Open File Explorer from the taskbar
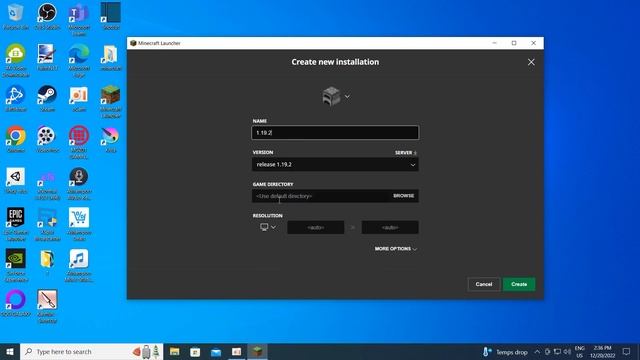The image size is (640, 360). pyautogui.click(x=175, y=351)
